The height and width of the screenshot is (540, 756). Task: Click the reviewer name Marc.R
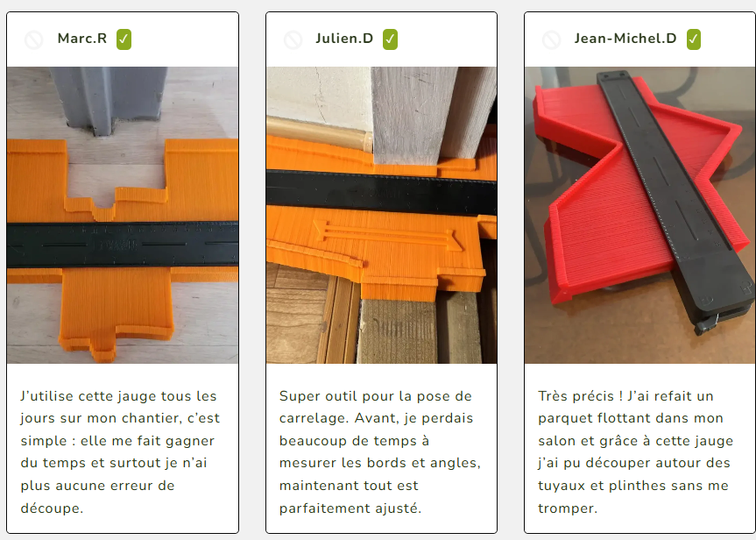82,39
